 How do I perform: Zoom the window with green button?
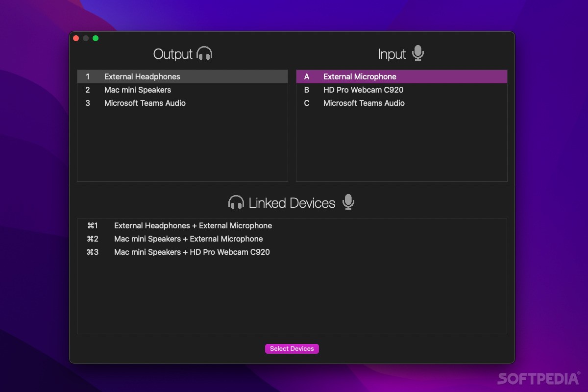click(x=96, y=38)
